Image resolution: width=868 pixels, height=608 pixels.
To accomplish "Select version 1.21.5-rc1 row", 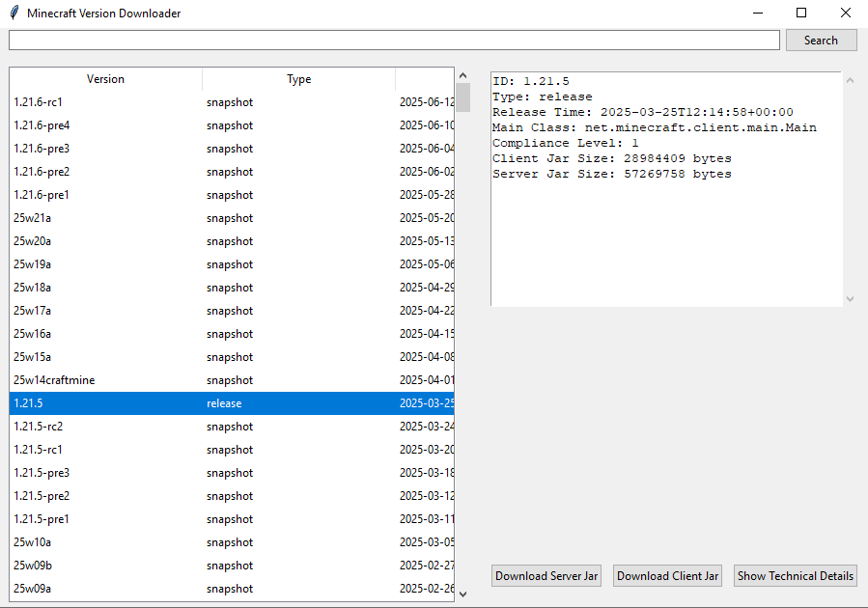I will (232, 450).
